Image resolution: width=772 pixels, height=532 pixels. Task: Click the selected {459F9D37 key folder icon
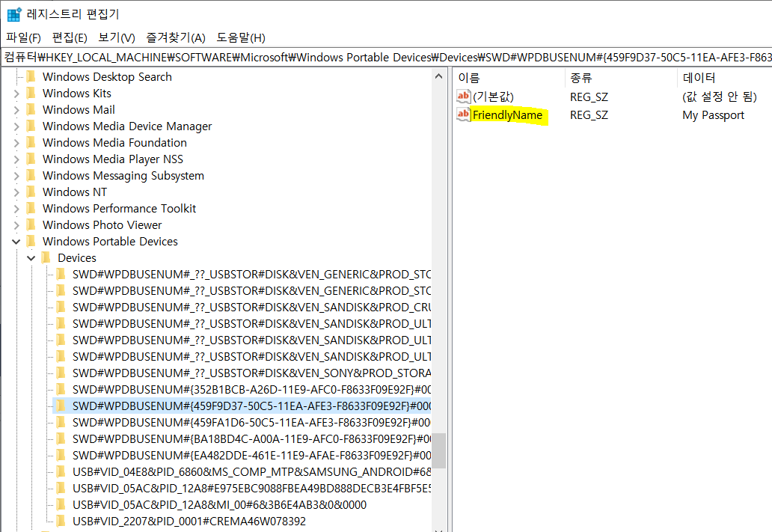click(61, 406)
